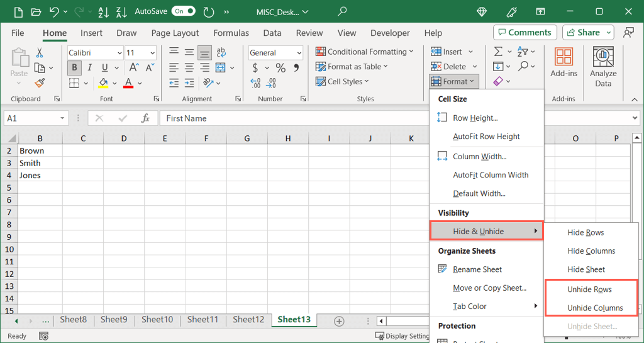Click the Share button

588,33
